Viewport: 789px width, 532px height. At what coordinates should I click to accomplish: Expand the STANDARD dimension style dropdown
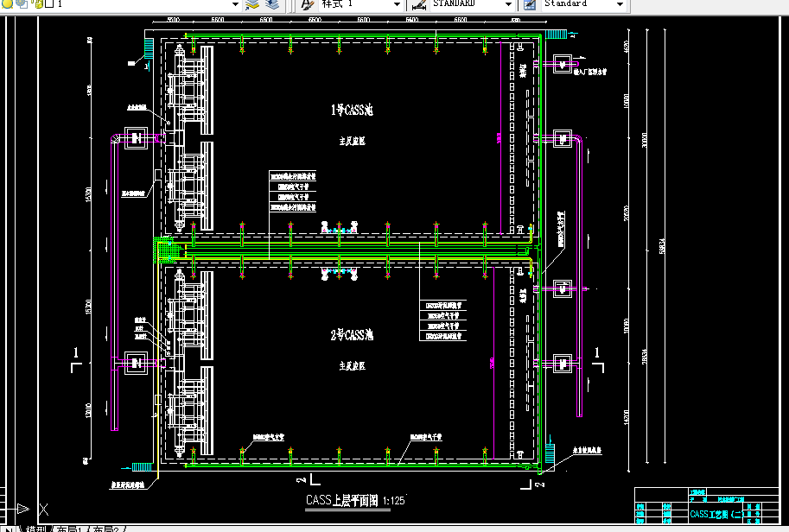508,4
